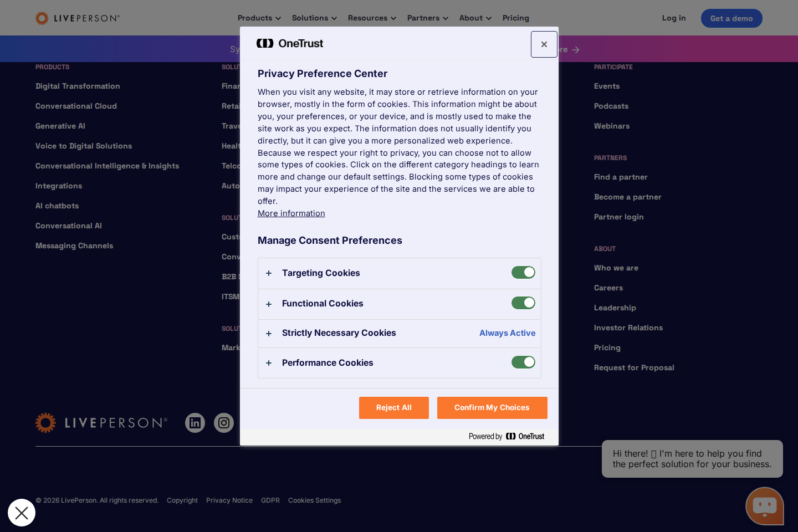
Task: Open LinkedIn social icon
Action: 195,423
